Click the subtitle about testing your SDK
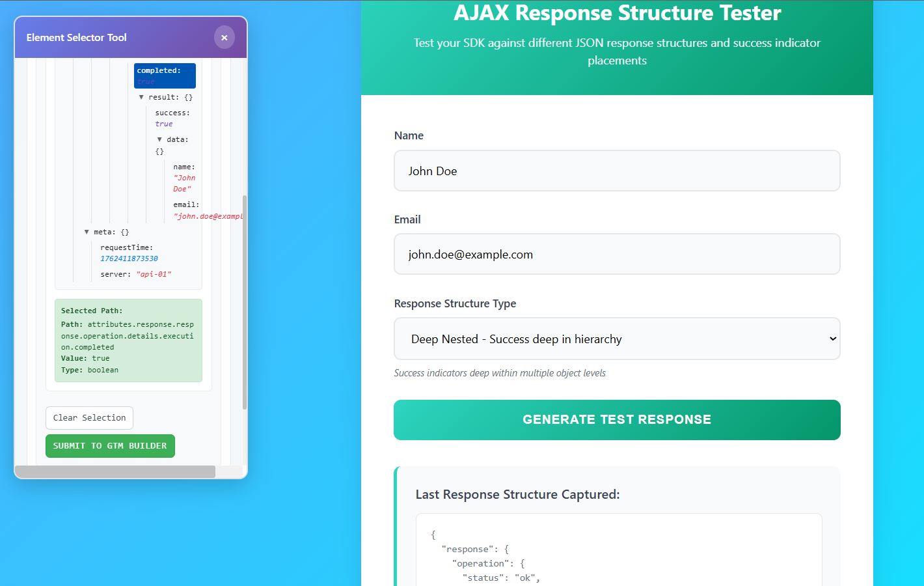Viewport: 924px width, 586px height. click(x=617, y=51)
